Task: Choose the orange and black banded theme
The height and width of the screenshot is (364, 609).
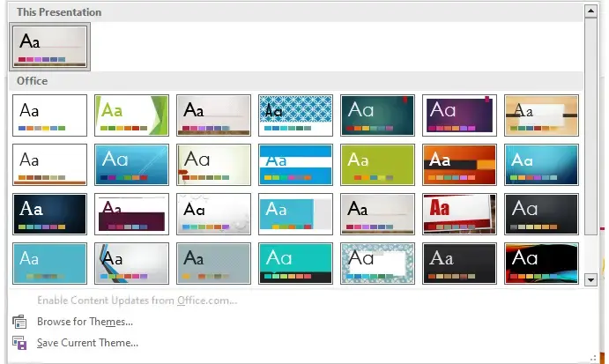Action: (459, 165)
